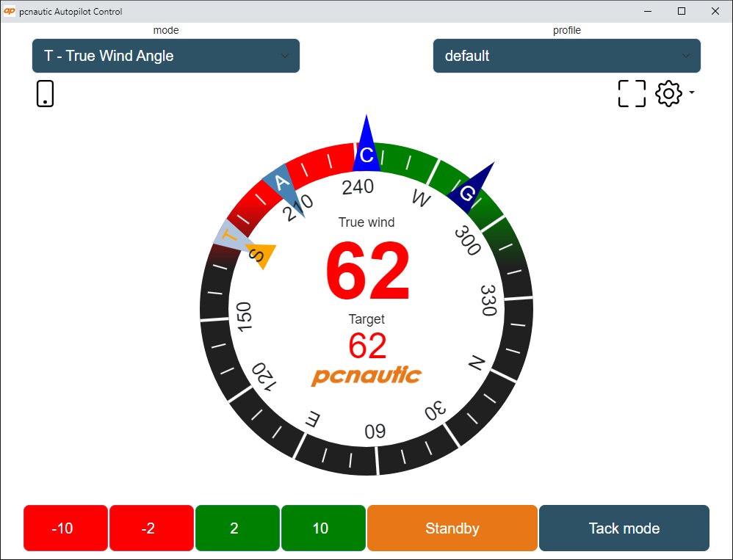The height and width of the screenshot is (560, 733).
Task: Expand the arrow beside the settings gear
Action: 691,92
